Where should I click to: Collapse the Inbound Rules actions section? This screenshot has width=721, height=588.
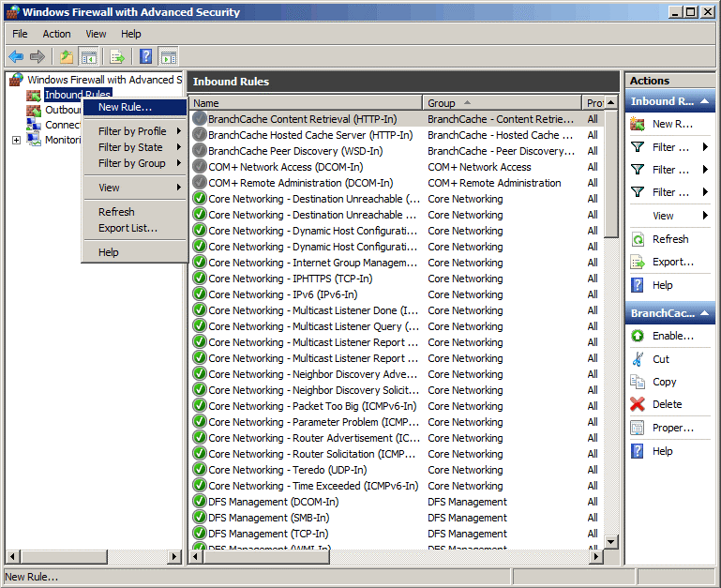click(x=704, y=101)
